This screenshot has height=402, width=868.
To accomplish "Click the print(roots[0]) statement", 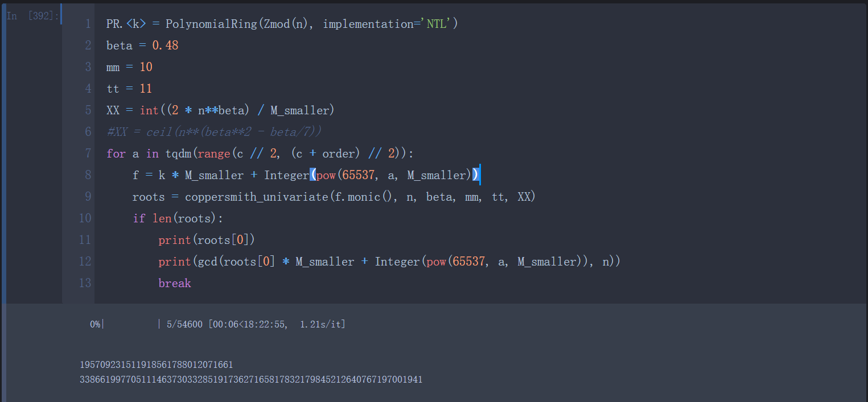I will coord(204,240).
